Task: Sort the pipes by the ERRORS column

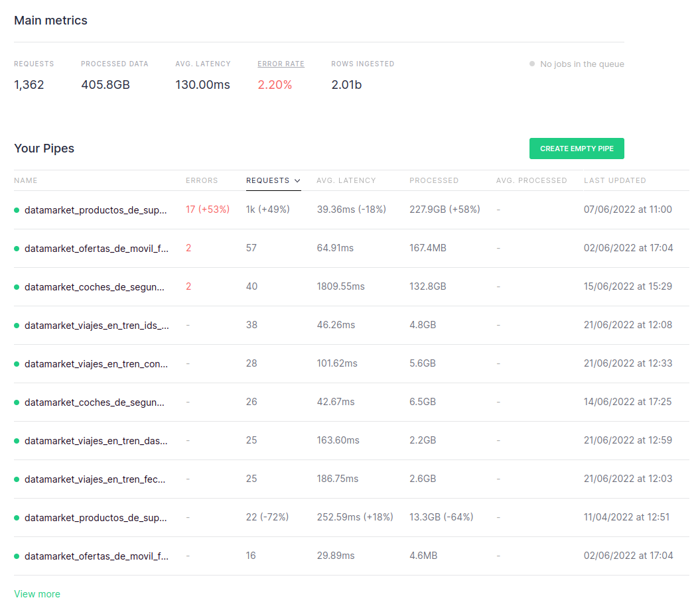Action: [x=202, y=180]
